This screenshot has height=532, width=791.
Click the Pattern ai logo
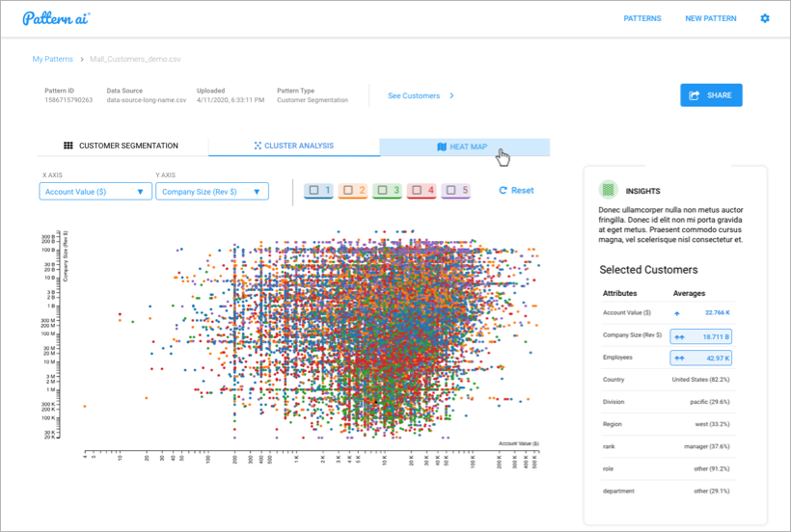[x=57, y=18]
